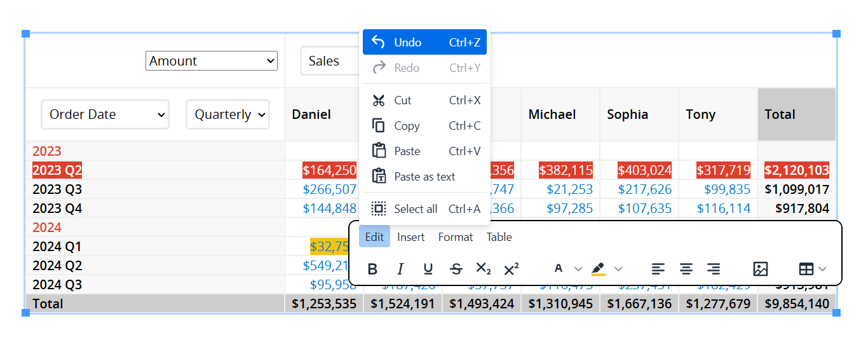Select Paste as text menu entry
This screenshot has width=868, height=342.
424,177
